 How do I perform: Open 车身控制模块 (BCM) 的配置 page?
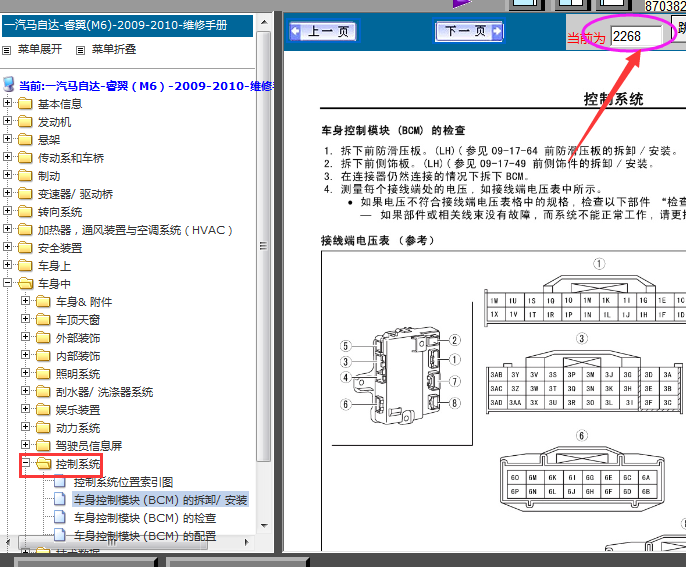145,536
